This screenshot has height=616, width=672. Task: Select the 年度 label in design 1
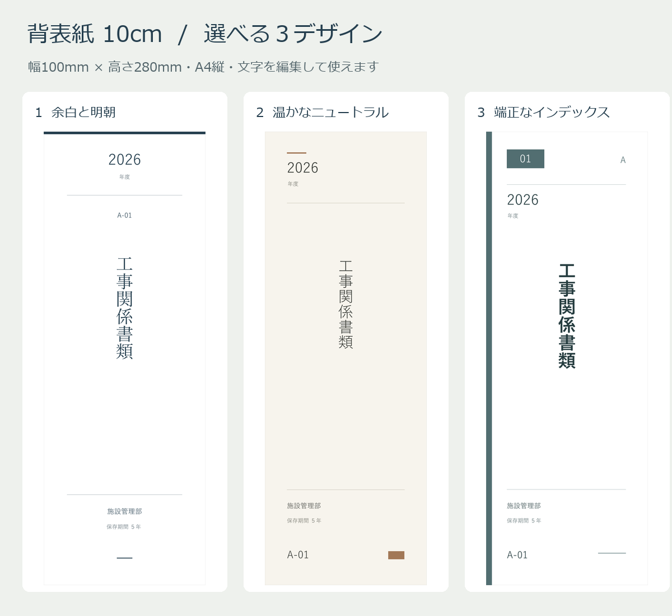[x=124, y=177]
